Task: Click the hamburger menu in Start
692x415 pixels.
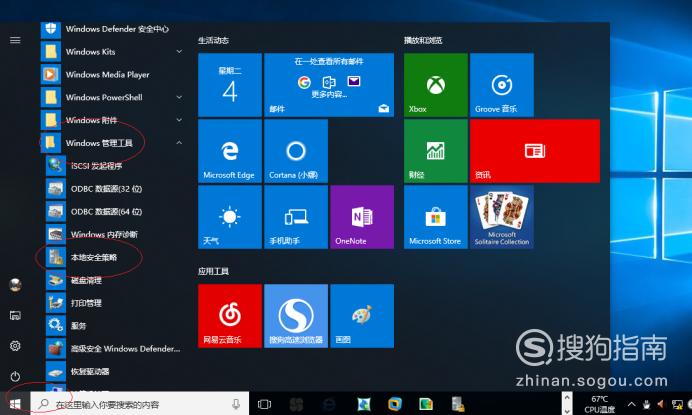Action: [x=15, y=40]
